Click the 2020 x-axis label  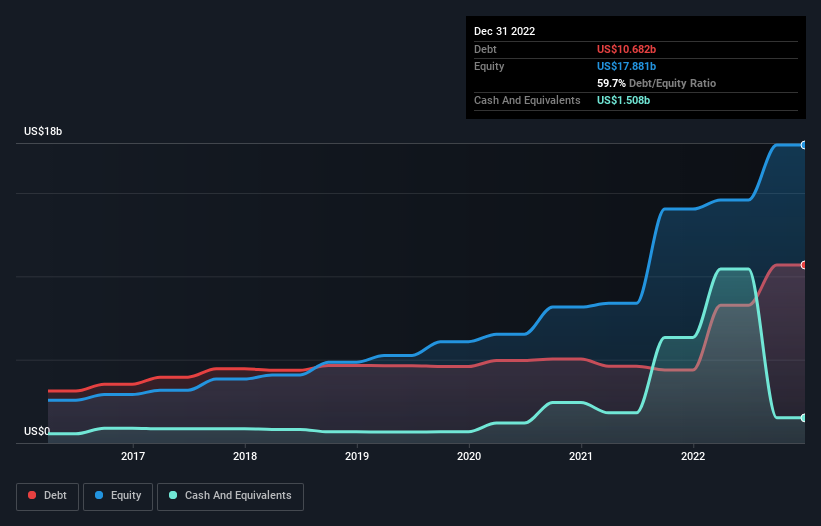(x=469, y=456)
